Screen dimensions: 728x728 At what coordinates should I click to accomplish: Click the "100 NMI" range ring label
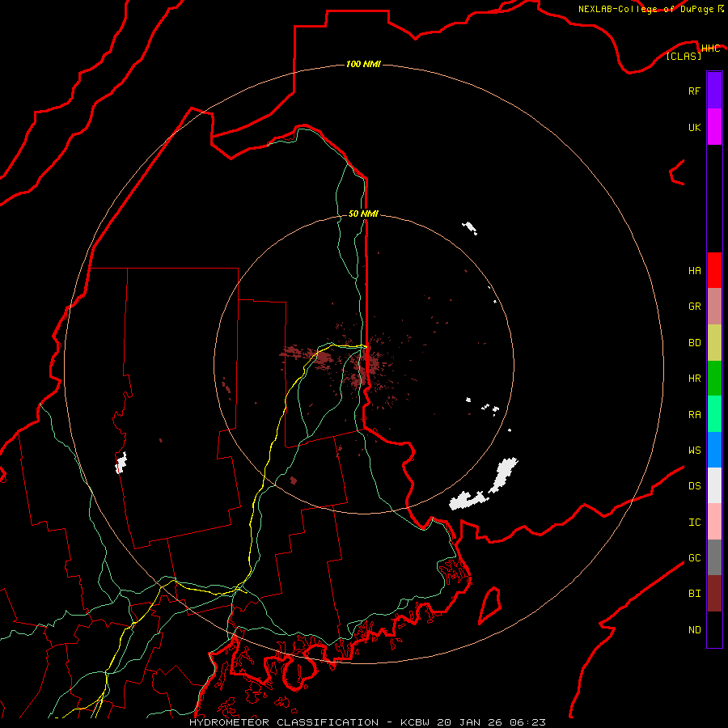point(363,64)
